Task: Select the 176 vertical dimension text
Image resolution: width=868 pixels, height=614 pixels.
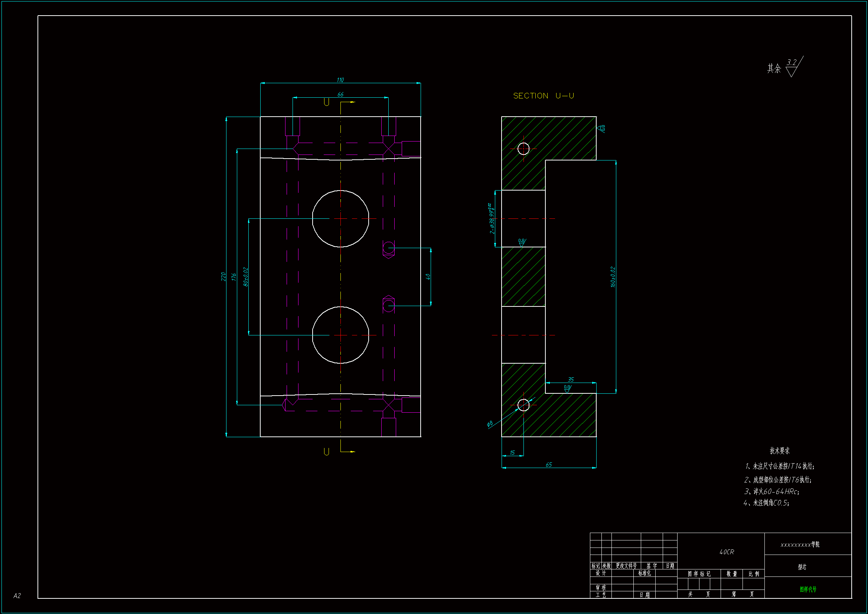Action: pos(234,277)
